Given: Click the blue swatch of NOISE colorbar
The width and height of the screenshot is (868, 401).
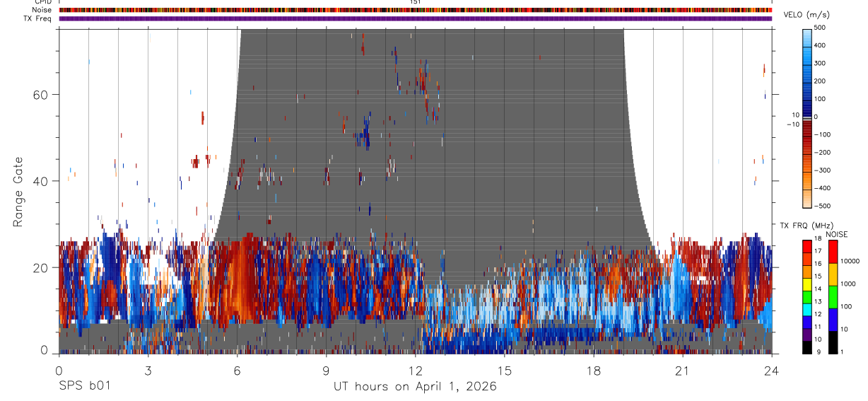Looking at the screenshot, I should [x=832, y=318].
